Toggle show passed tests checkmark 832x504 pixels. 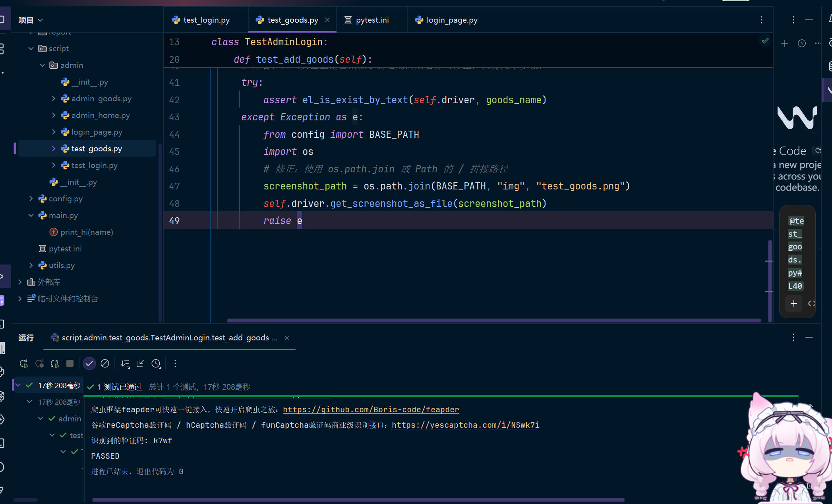coord(89,363)
